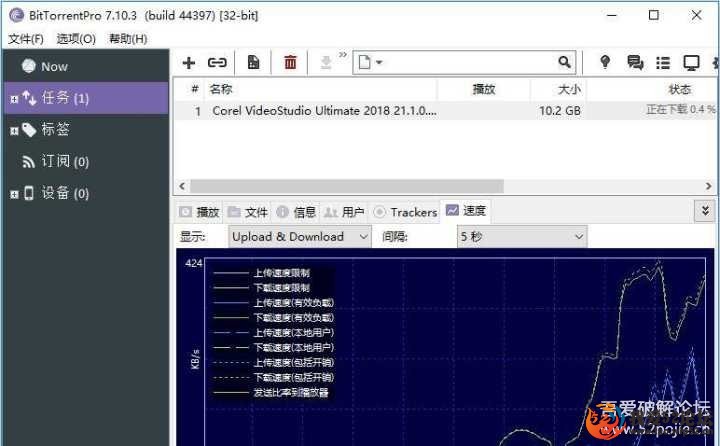Image resolution: width=720 pixels, height=446 pixels.
Task: Click the up-down arrows icon beside 任务
Action: point(29,98)
